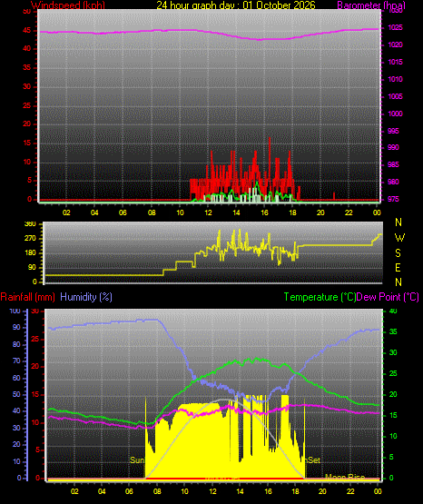Click the E compass letter
The height and width of the screenshot is (504, 423).
coord(398,268)
